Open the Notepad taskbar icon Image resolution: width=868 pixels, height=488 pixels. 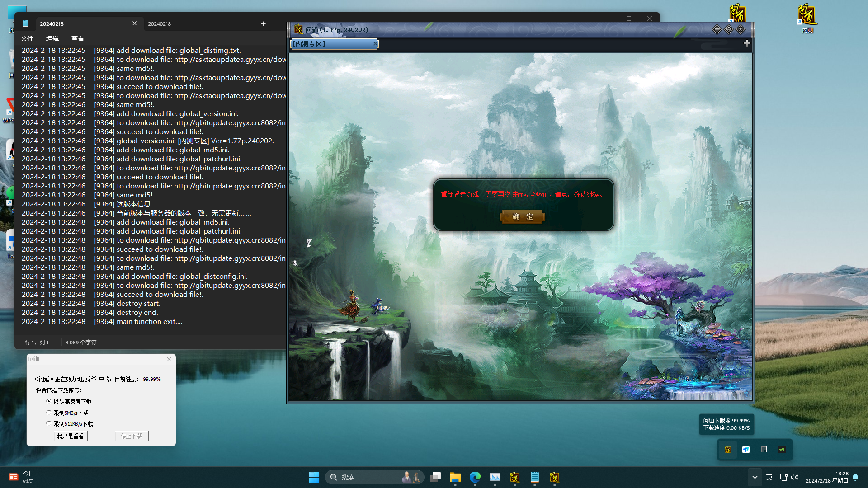click(x=535, y=477)
